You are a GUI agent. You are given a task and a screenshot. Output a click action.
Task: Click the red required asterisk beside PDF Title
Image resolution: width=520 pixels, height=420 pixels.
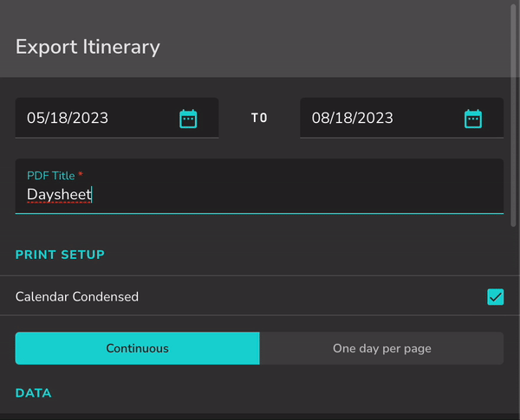pos(81,174)
